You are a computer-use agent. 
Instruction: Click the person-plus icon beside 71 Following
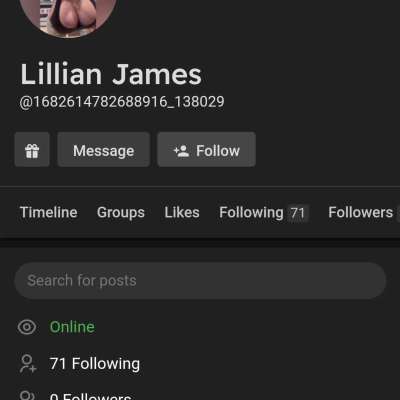tap(28, 364)
